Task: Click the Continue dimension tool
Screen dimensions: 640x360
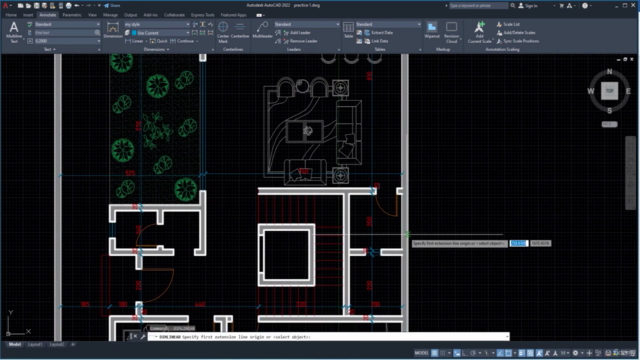Action: click(182, 41)
